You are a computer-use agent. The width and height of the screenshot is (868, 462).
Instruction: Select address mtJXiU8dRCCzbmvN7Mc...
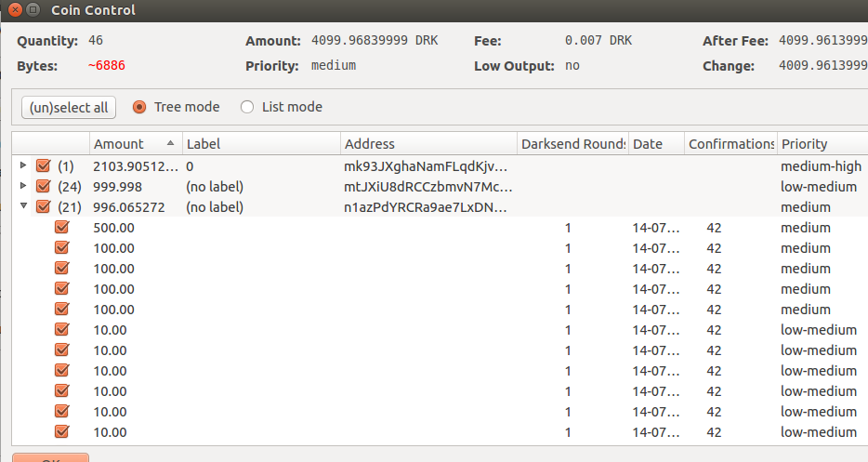click(x=427, y=187)
